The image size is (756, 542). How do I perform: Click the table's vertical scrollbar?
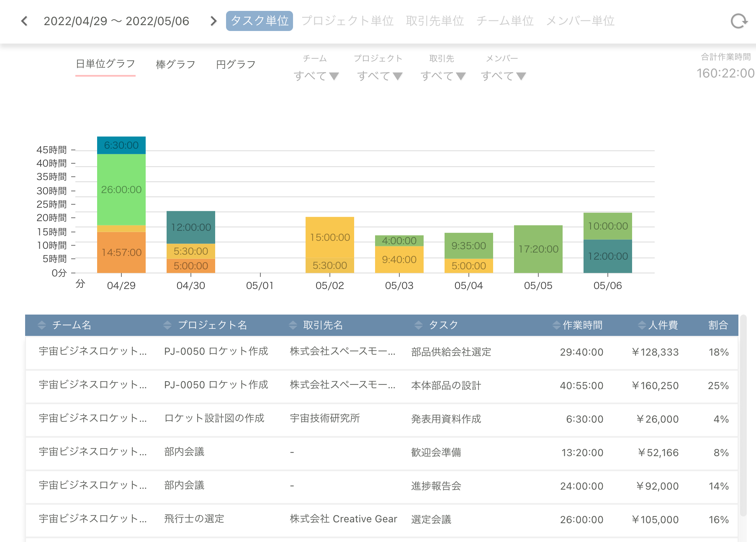click(x=743, y=415)
